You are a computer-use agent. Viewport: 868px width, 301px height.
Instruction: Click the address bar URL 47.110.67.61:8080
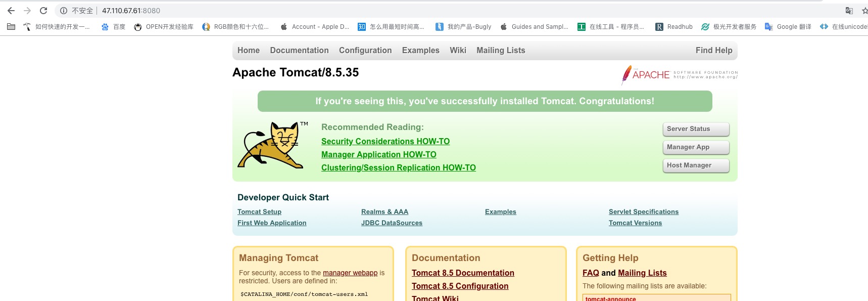pyautogui.click(x=131, y=11)
